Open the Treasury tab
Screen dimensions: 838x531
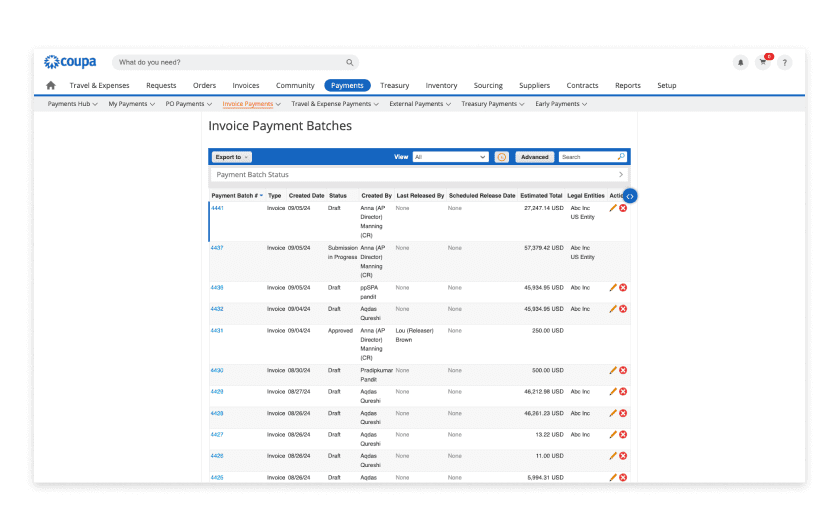tap(394, 86)
